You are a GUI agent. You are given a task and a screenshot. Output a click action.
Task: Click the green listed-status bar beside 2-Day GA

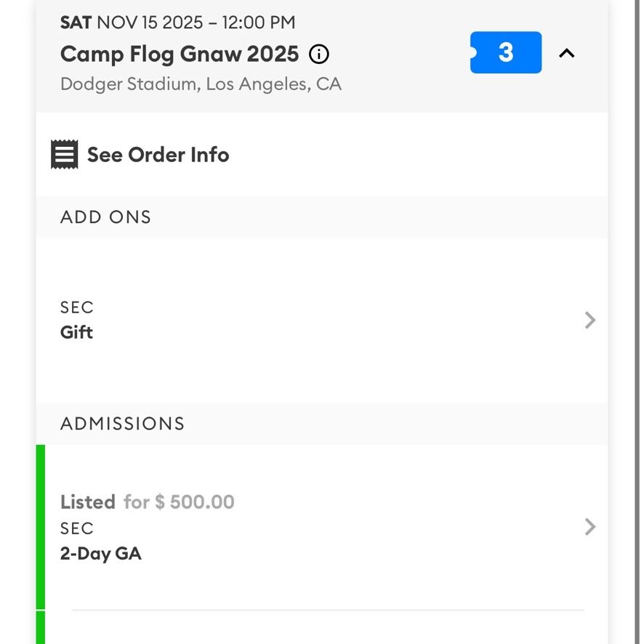point(41,527)
